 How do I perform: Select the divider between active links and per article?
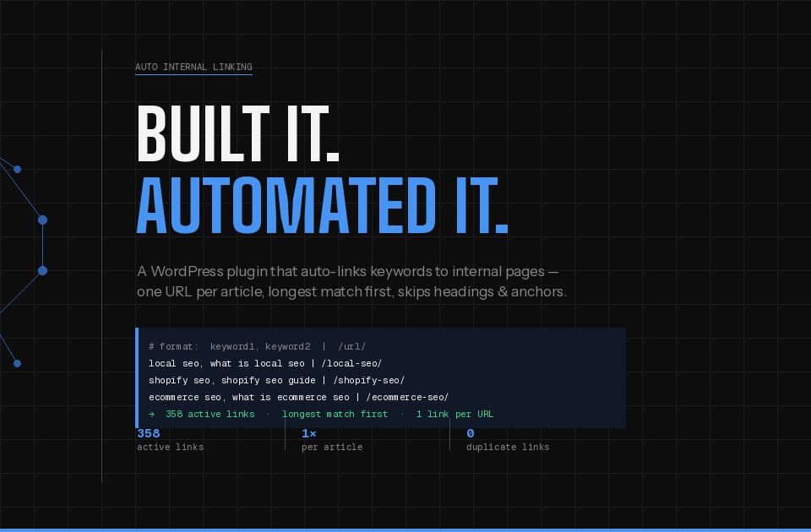[x=285, y=440]
